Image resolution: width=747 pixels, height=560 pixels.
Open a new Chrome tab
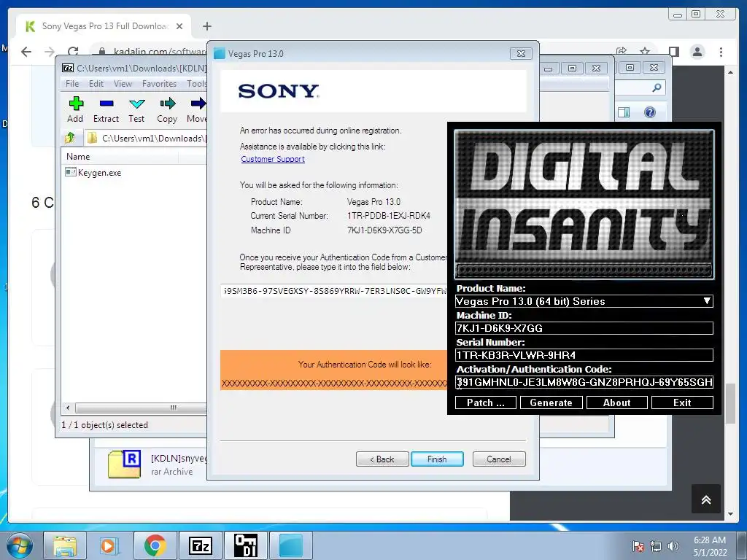click(x=206, y=26)
